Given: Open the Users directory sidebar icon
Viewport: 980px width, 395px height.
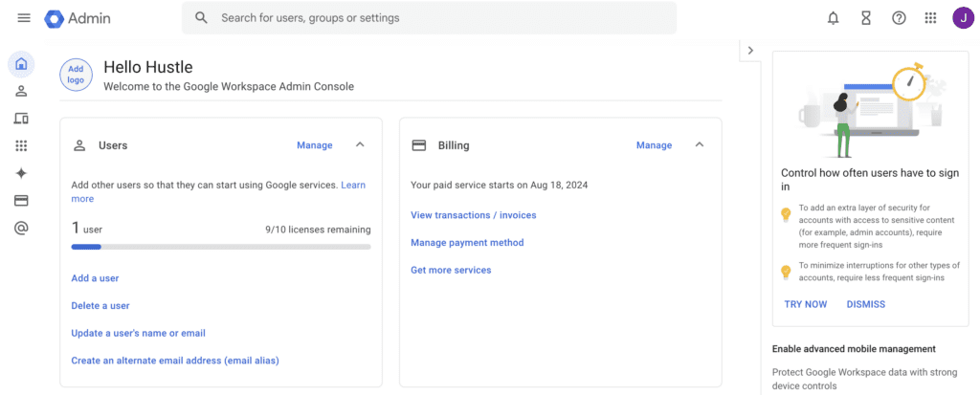Looking at the screenshot, I should pyautogui.click(x=21, y=92).
